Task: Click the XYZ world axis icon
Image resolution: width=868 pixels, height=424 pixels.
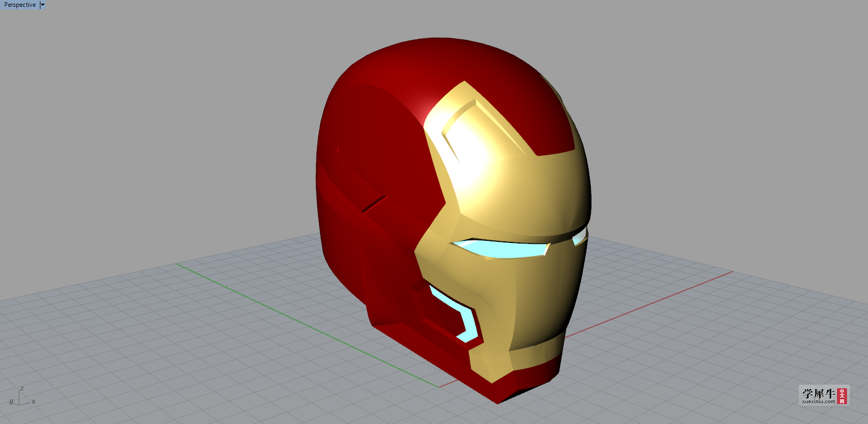Action: [x=22, y=397]
